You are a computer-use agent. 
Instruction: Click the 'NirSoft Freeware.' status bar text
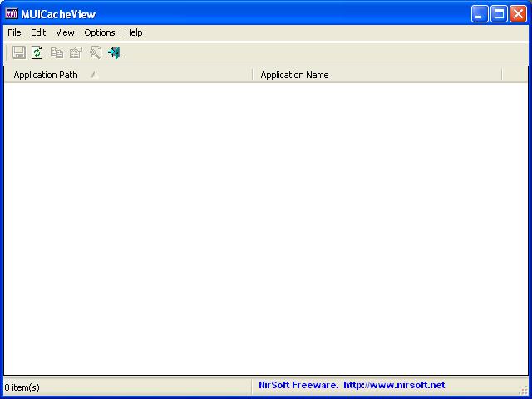click(x=298, y=386)
